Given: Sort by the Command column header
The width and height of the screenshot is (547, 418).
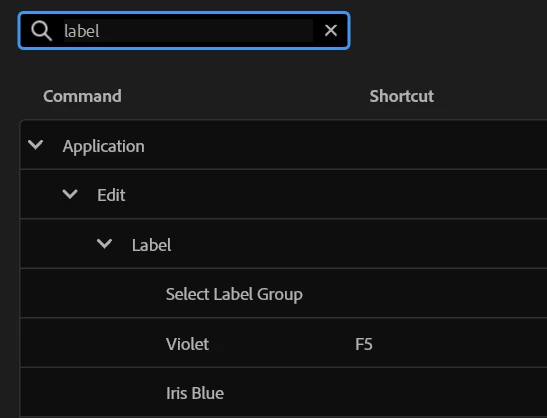Looking at the screenshot, I should pos(82,96).
